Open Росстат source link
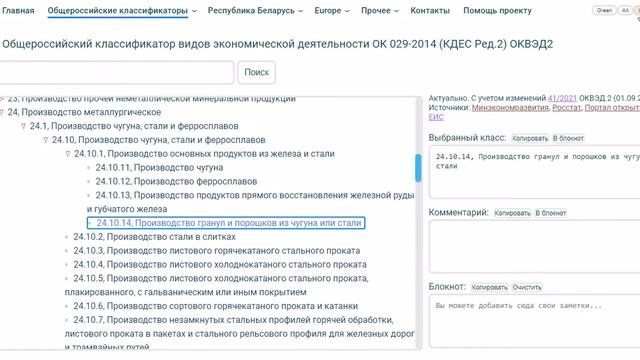 coord(567,108)
